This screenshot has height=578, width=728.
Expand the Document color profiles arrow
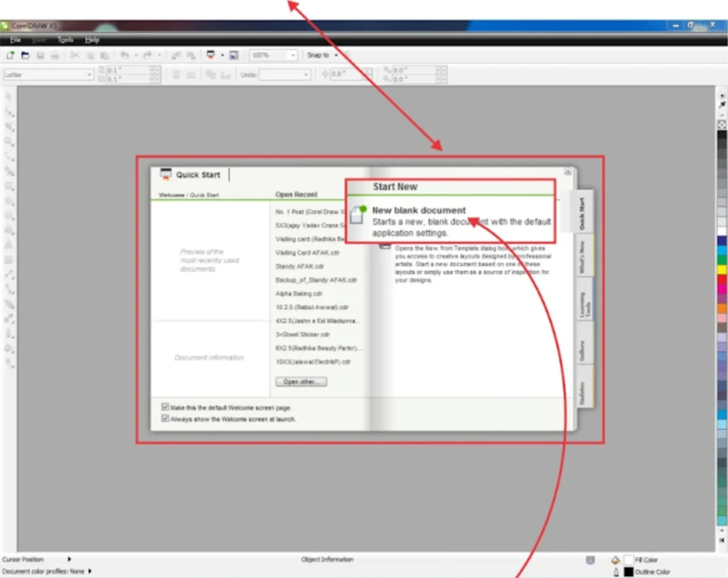click(90, 572)
